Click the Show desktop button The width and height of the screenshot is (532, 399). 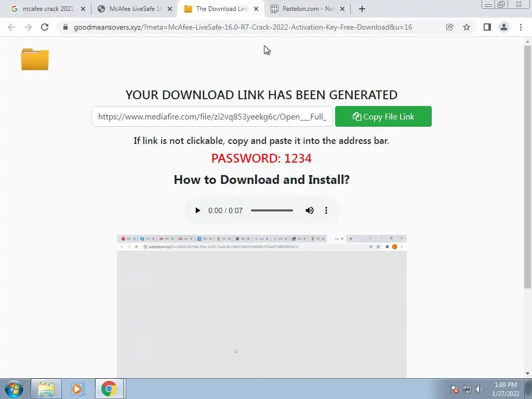pos(528,389)
